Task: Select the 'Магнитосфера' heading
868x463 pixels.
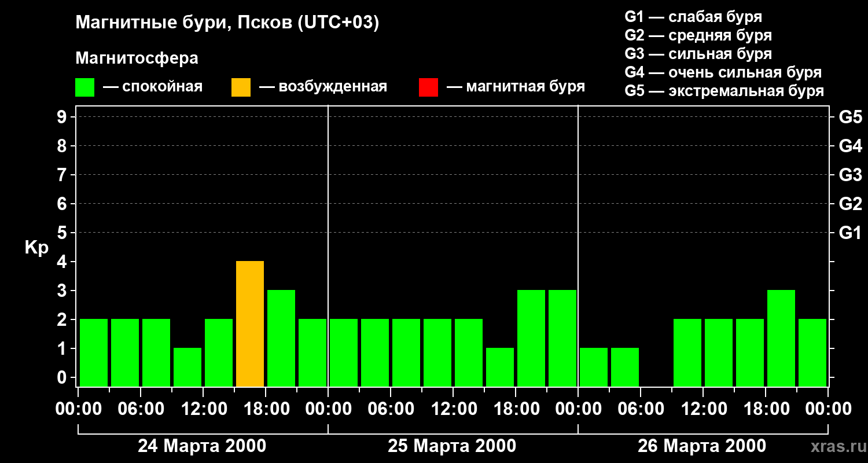Action: [x=137, y=58]
